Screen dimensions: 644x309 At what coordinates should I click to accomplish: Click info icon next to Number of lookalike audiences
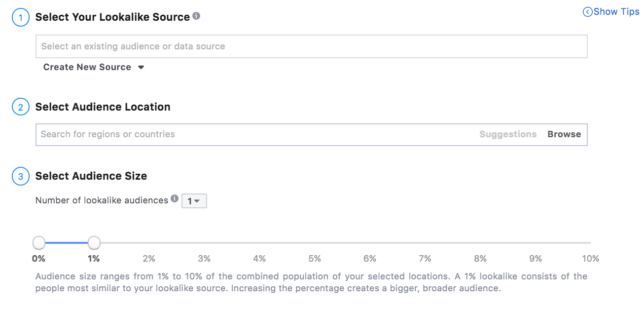click(175, 199)
